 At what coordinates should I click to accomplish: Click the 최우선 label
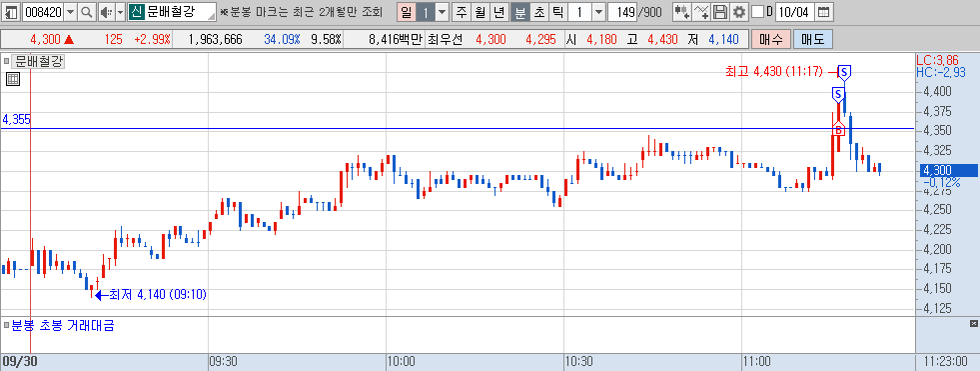445,39
